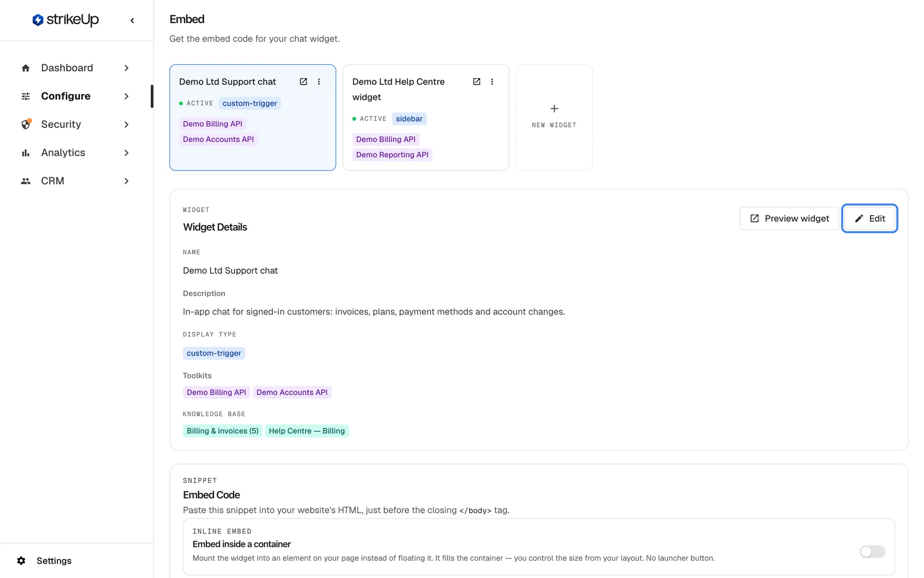Click the Preview widget button
Screen dimensions: 924x578
(789, 218)
